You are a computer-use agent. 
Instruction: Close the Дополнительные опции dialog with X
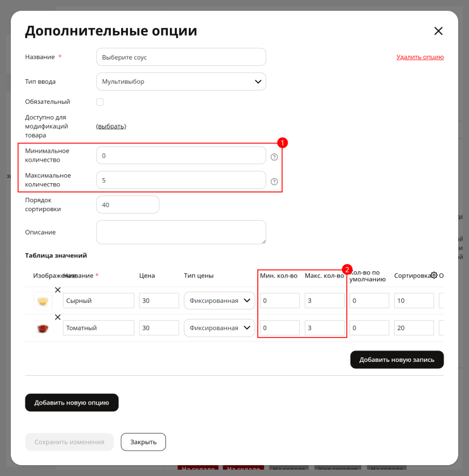point(438,31)
